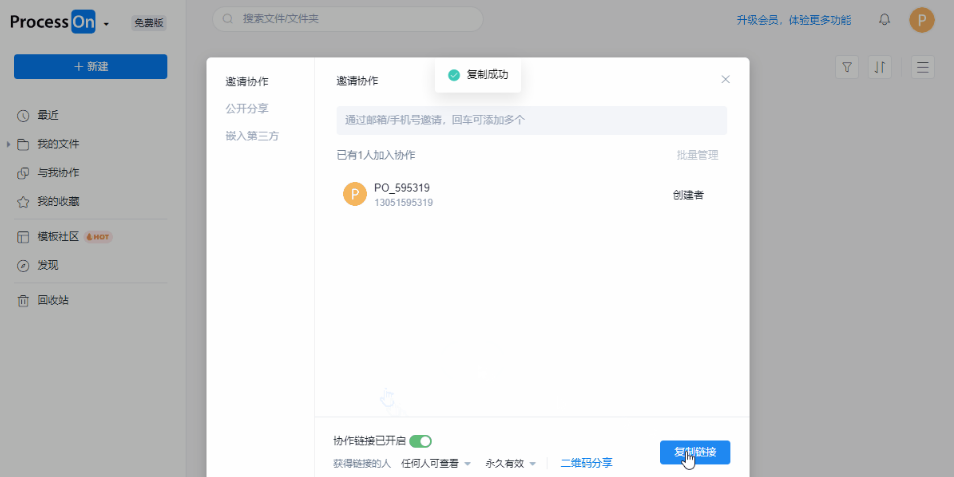Open the ProcessOn logo dropdown arrow

coord(106,24)
